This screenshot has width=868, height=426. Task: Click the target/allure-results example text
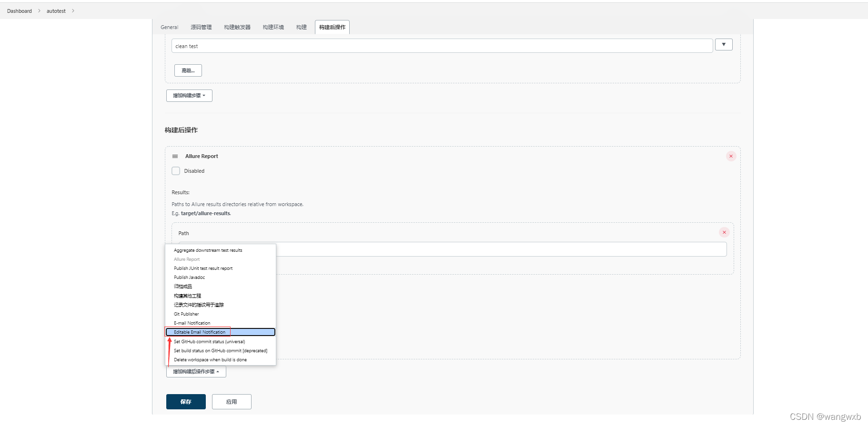(x=205, y=213)
